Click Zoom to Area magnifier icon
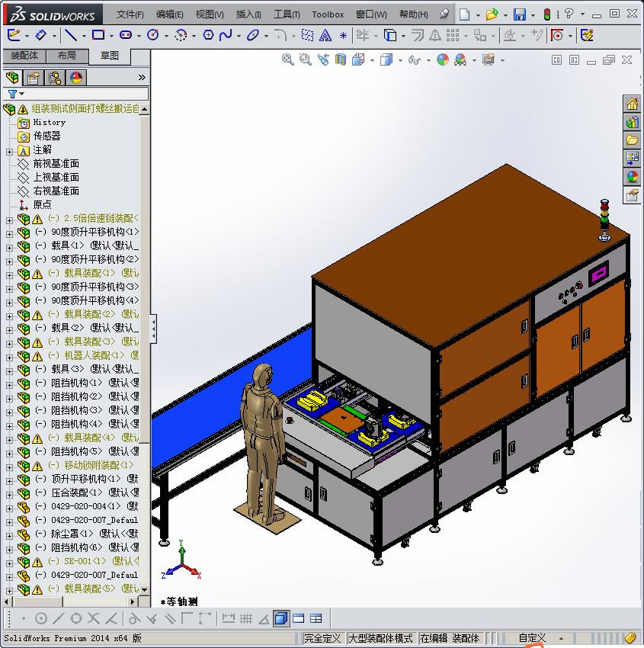Viewport: 644px width, 648px height. pyautogui.click(x=306, y=60)
